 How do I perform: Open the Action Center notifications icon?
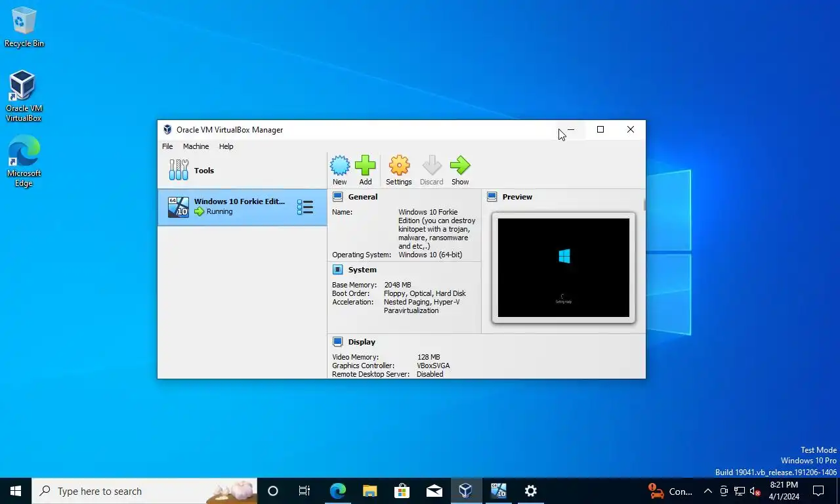[818, 491]
